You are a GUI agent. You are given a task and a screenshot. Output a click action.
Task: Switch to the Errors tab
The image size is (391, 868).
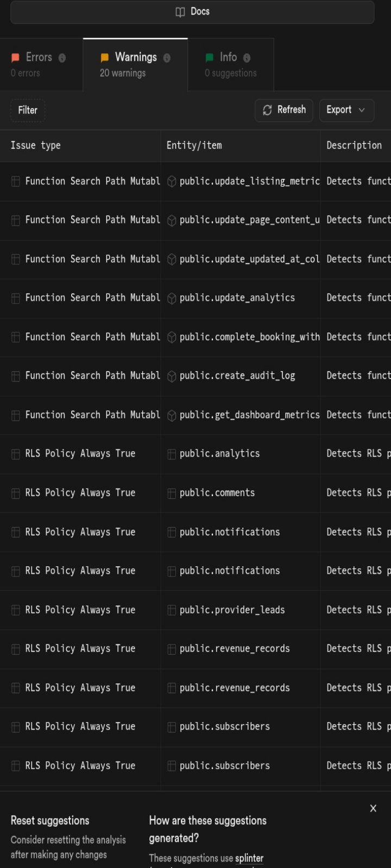coord(41,65)
